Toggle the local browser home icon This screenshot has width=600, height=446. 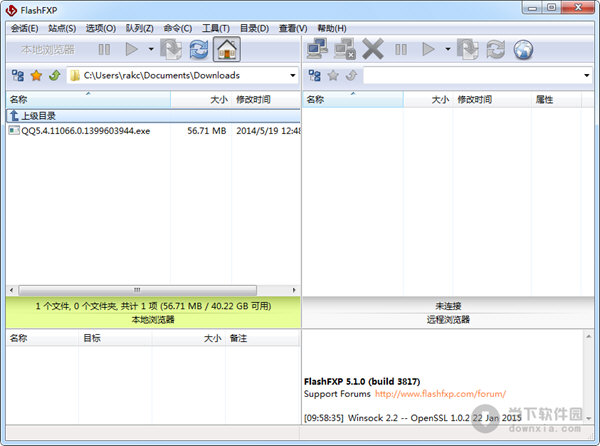point(227,49)
